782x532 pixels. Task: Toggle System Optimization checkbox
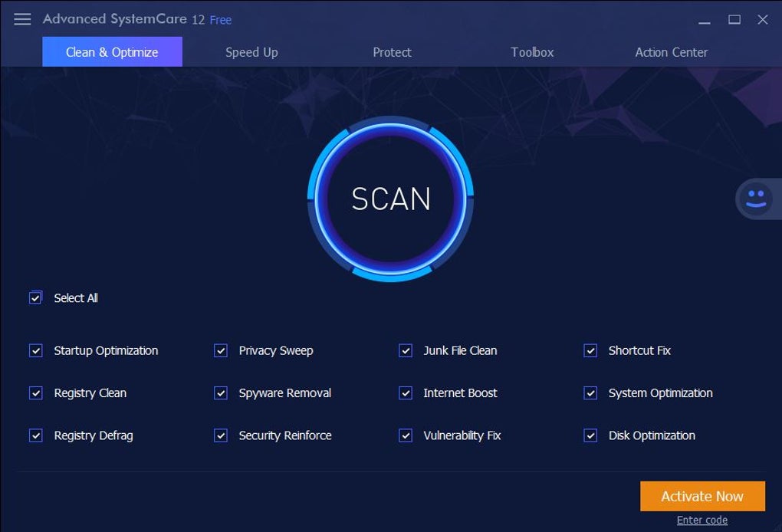tap(590, 393)
